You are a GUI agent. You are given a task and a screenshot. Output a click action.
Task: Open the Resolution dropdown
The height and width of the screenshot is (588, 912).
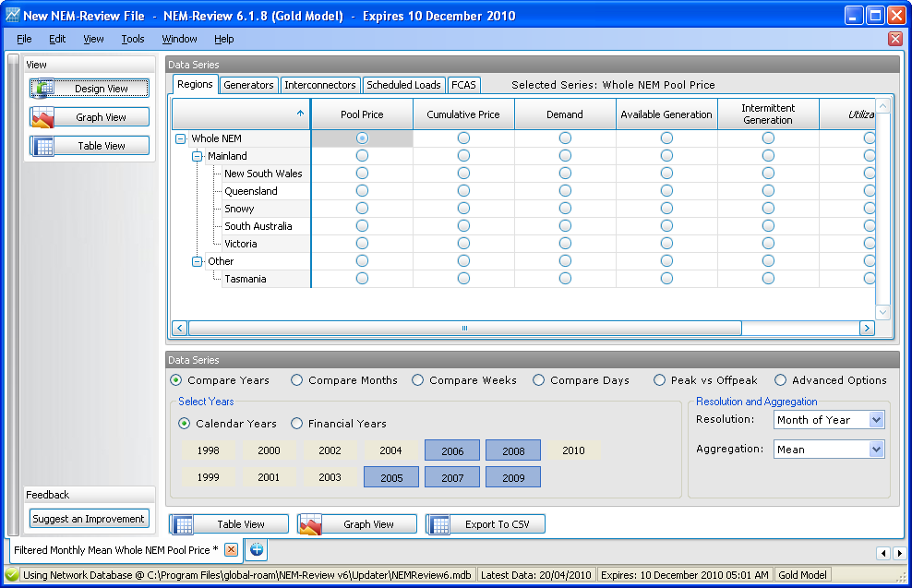[x=877, y=420]
